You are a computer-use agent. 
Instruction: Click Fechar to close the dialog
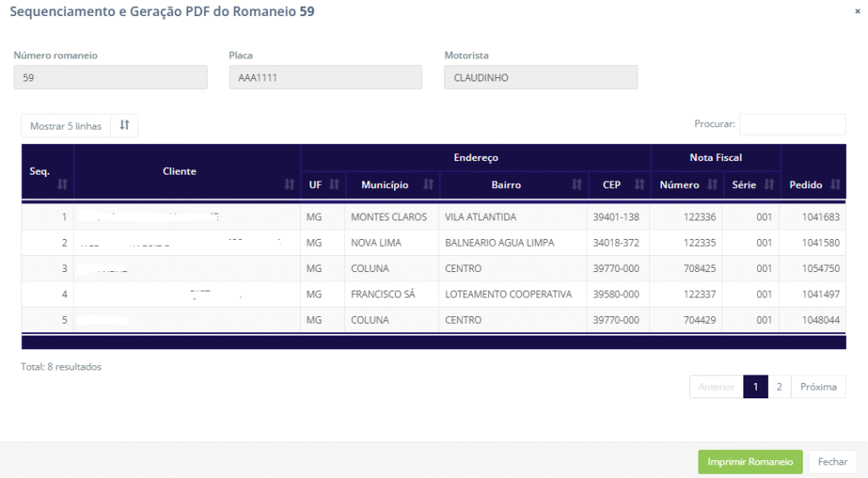point(832,462)
